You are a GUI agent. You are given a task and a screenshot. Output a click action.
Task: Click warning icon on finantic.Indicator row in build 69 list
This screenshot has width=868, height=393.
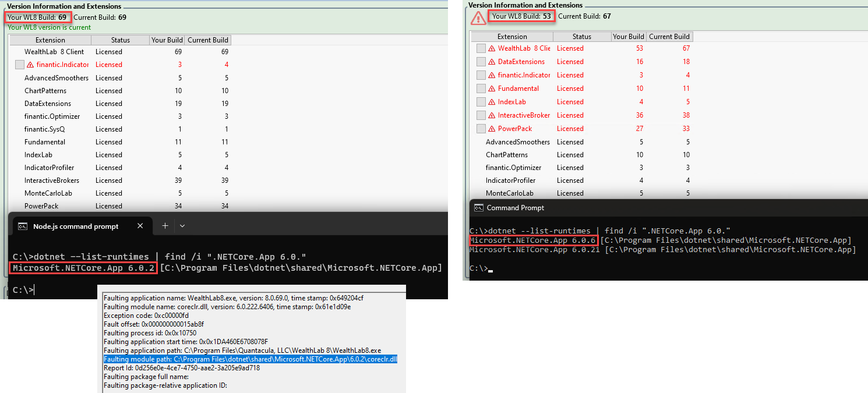pyautogui.click(x=30, y=65)
